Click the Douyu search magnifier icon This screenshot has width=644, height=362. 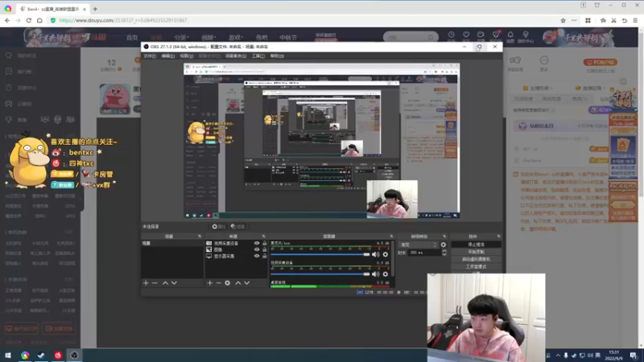point(431,37)
